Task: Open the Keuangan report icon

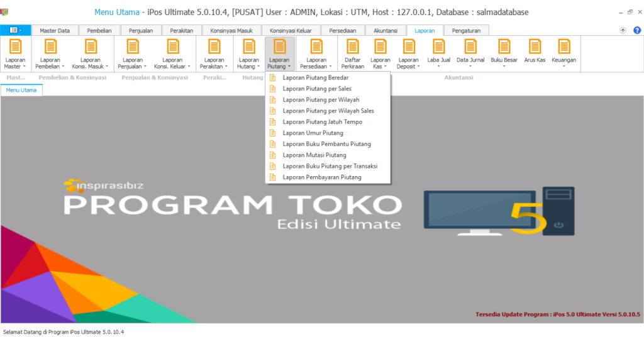Action: (564, 54)
